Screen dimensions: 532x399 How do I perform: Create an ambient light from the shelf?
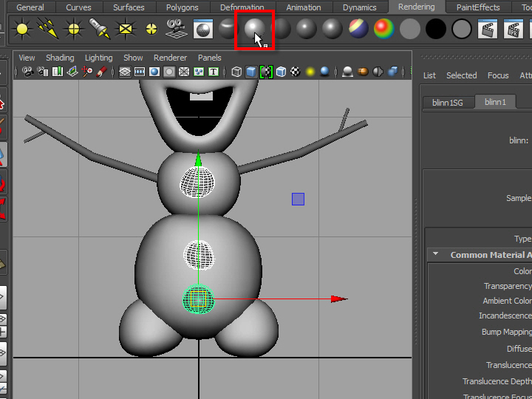pyautogui.click(x=22, y=30)
